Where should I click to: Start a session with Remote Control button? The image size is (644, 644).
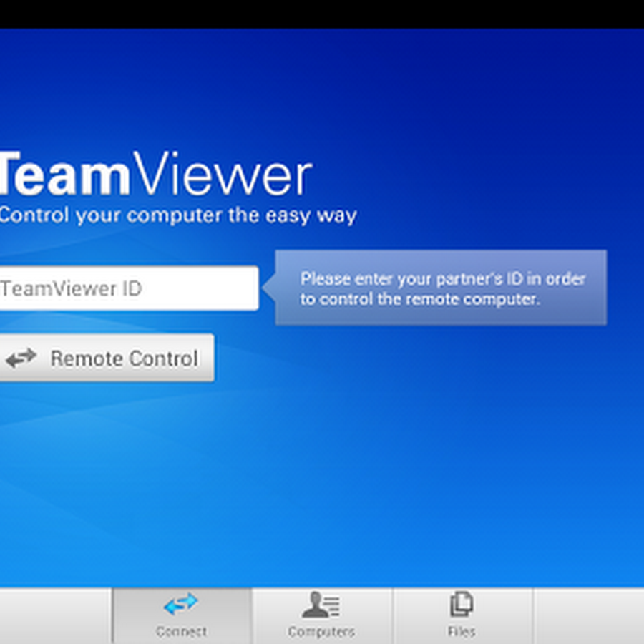tap(107, 358)
